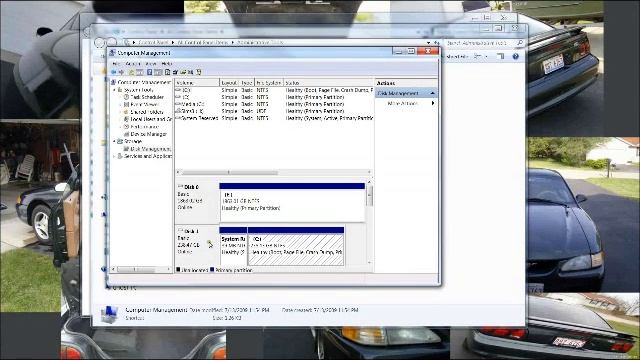Click the blue Help toolbar icon
Screen dimensions: 640x360
[x=149, y=72]
